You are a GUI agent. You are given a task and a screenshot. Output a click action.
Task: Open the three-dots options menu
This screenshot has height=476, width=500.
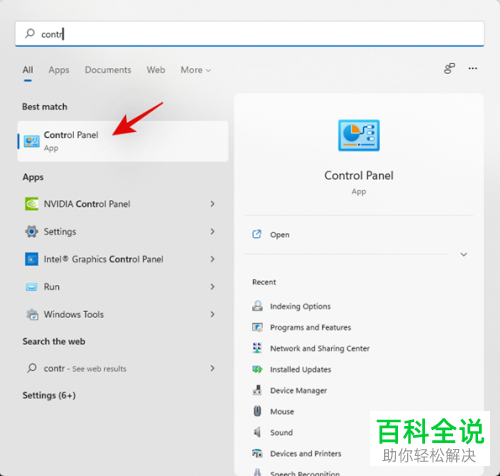473,68
